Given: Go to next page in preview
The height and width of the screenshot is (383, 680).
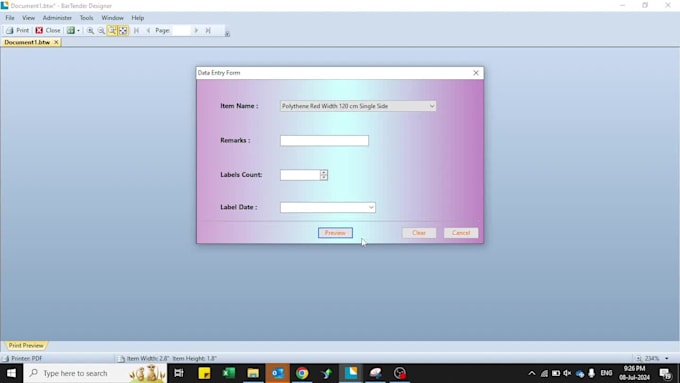Looking at the screenshot, I should (x=196, y=30).
